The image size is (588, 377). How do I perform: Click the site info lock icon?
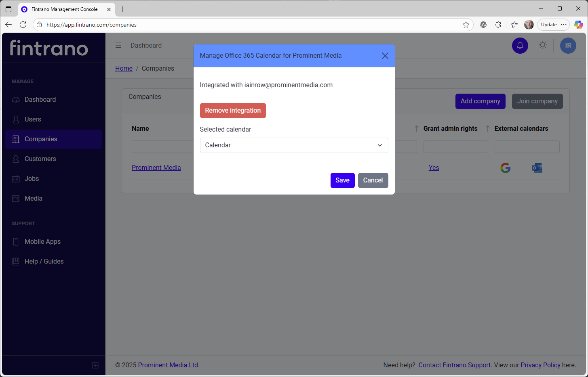(39, 25)
